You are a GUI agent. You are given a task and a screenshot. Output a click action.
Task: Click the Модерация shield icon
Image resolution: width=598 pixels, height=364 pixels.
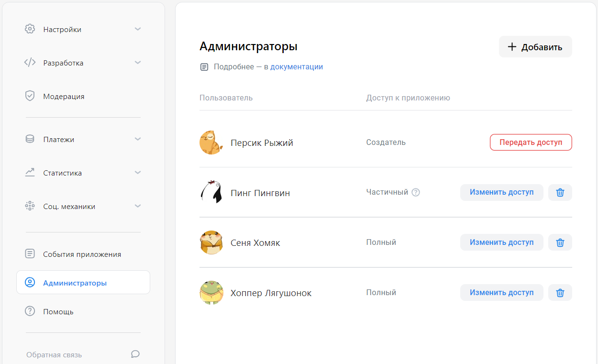pyautogui.click(x=30, y=96)
